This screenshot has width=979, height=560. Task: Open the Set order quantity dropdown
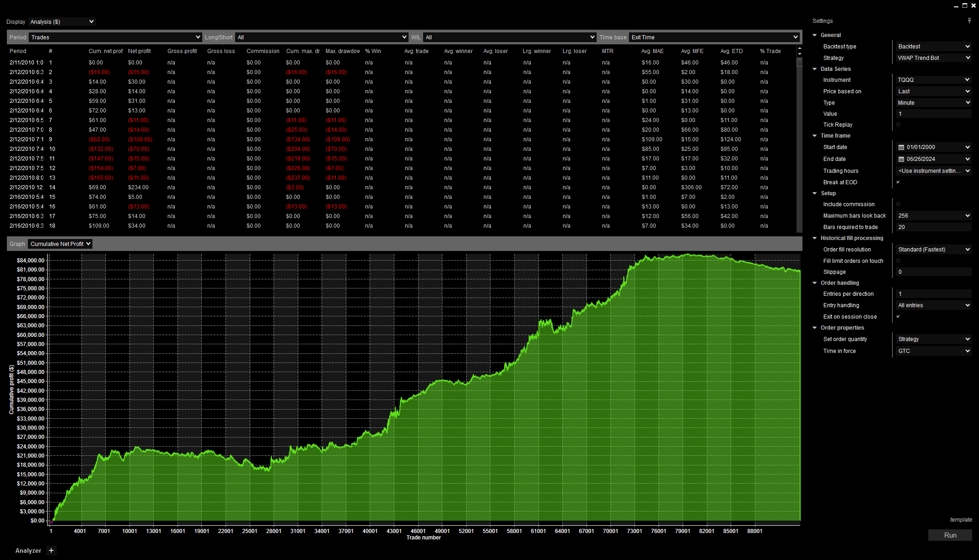coord(934,339)
